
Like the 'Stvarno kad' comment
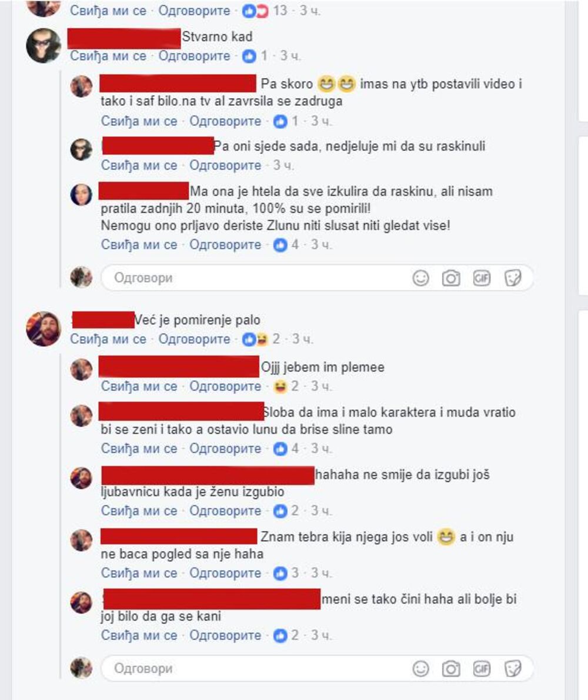[x=108, y=56]
